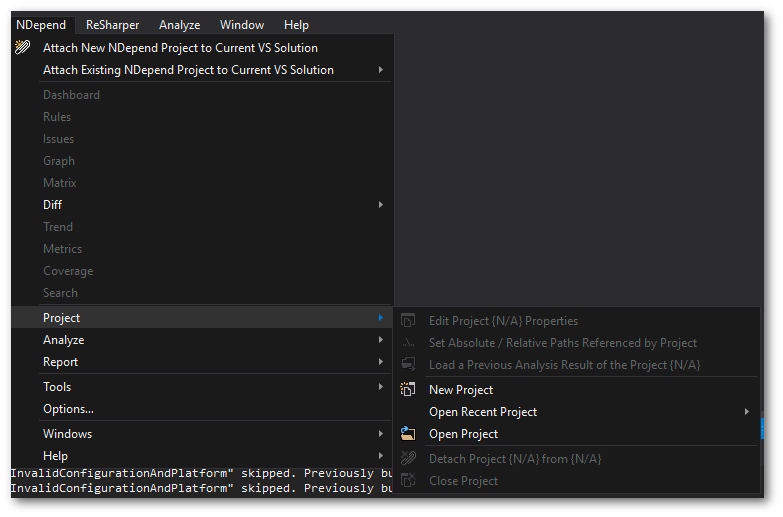Click the Load Previous Analysis Result icon
Image resolution: width=783 pixels, height=517 pixels.
[x=408, y=365]
